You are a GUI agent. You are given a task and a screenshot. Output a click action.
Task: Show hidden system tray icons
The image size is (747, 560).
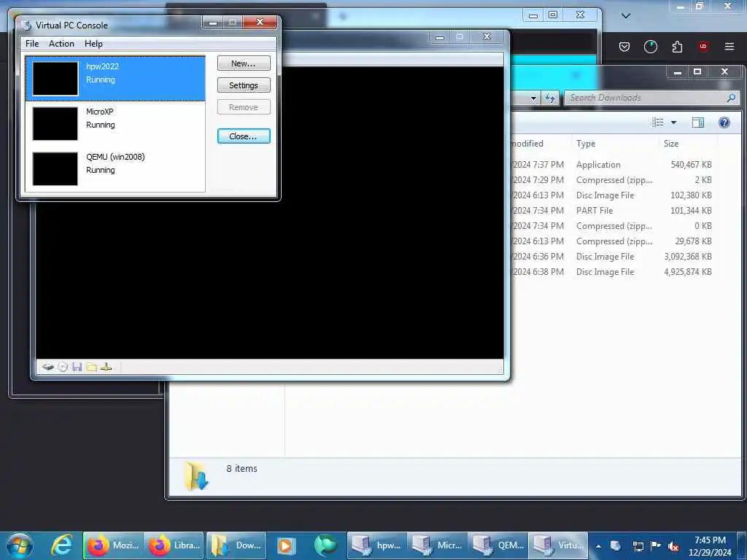click(x=598, y=546)
